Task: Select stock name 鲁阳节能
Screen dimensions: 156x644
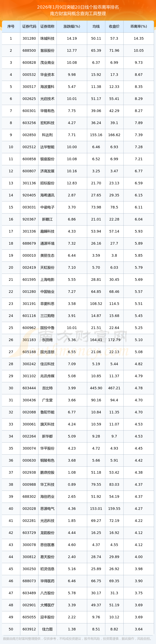Action: [47, 412]
